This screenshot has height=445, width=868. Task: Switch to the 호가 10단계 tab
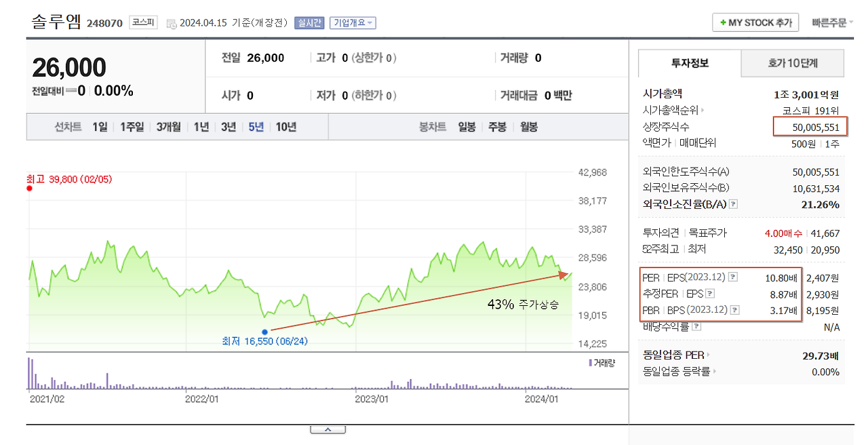(791, 62)
